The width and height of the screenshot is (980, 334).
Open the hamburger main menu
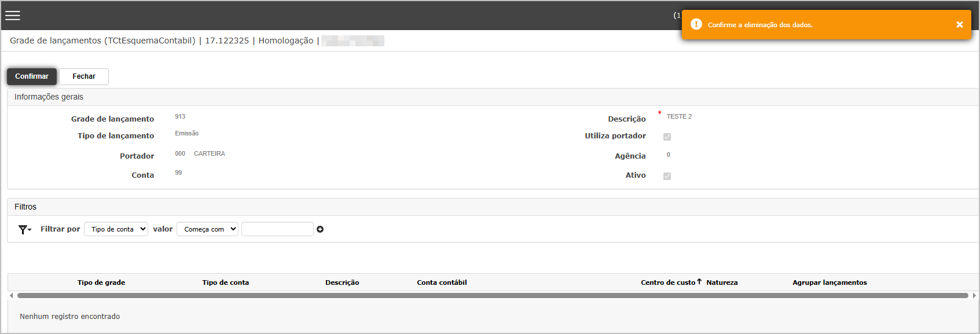tap(13, 16)
